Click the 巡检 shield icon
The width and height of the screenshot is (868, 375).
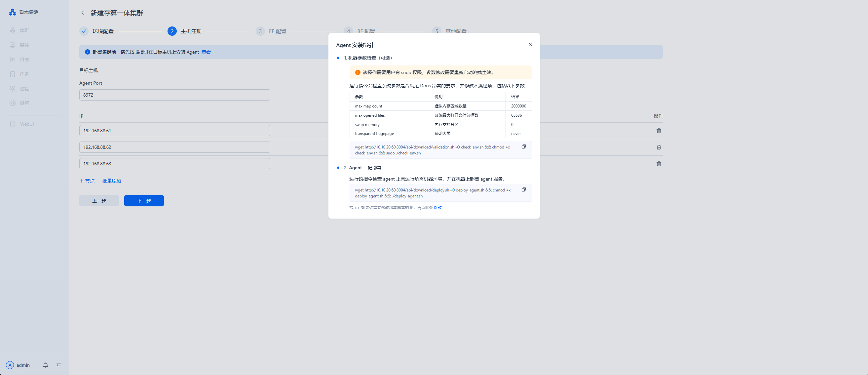pos(13,89)
